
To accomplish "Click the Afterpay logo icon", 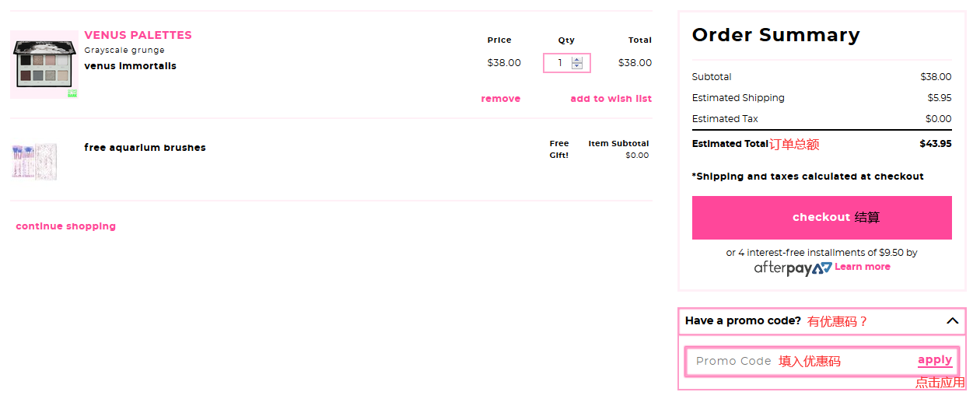I will (x=793, y=268).
